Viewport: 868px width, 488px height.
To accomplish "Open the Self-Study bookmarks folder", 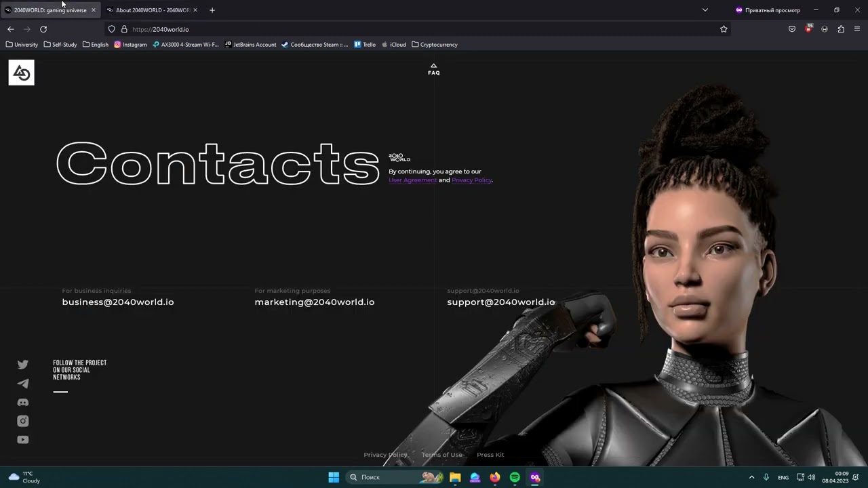I will (60, 45).
